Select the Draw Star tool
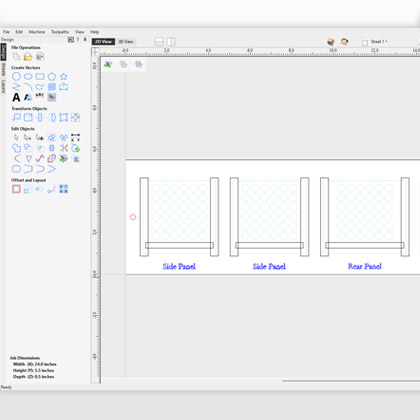This screenshot has width=420, height=420. pos(64,77)
